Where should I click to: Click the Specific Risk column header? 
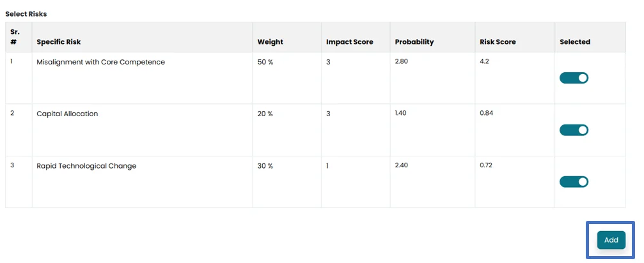59,42
